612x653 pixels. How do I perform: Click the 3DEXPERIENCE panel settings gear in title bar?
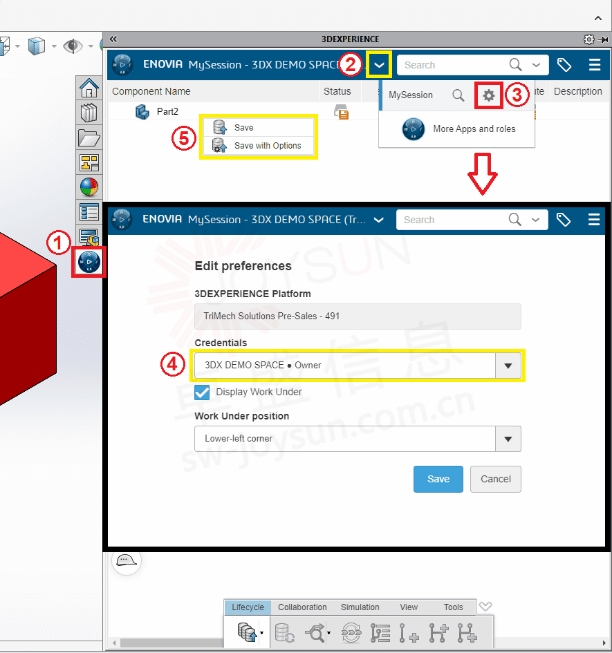pos(589,39)
